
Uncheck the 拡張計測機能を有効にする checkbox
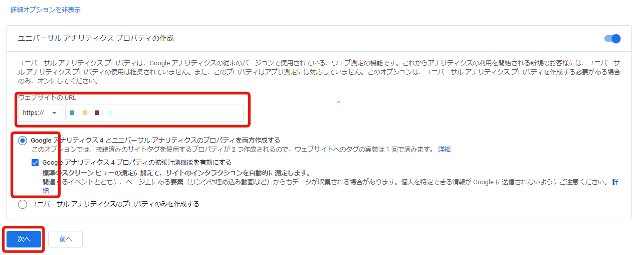[35, 163]
